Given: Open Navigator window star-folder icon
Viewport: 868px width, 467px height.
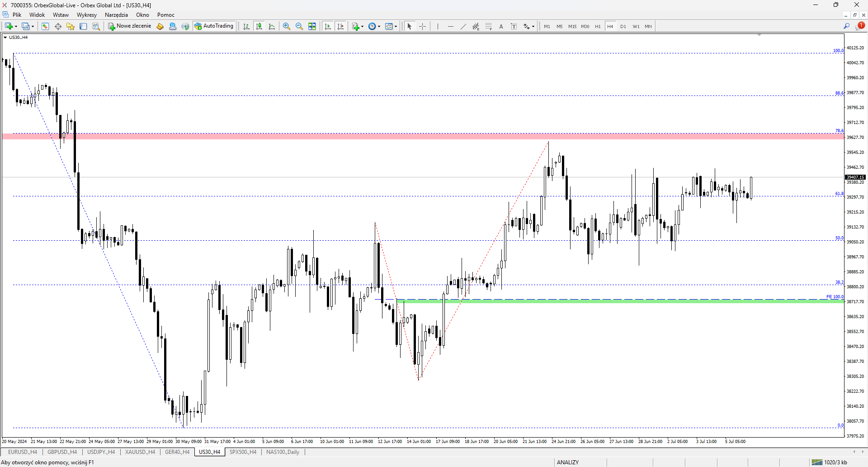Looking at the screenshot, I should 71,26.
